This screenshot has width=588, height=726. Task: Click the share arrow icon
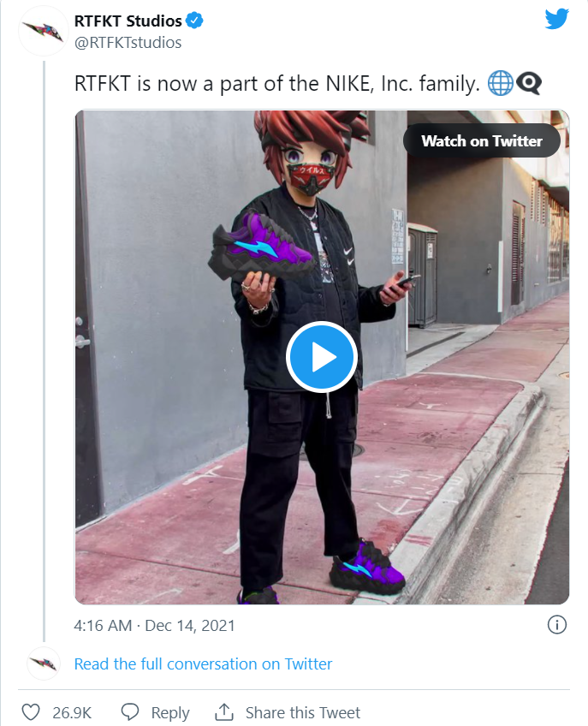click(224, 712)
